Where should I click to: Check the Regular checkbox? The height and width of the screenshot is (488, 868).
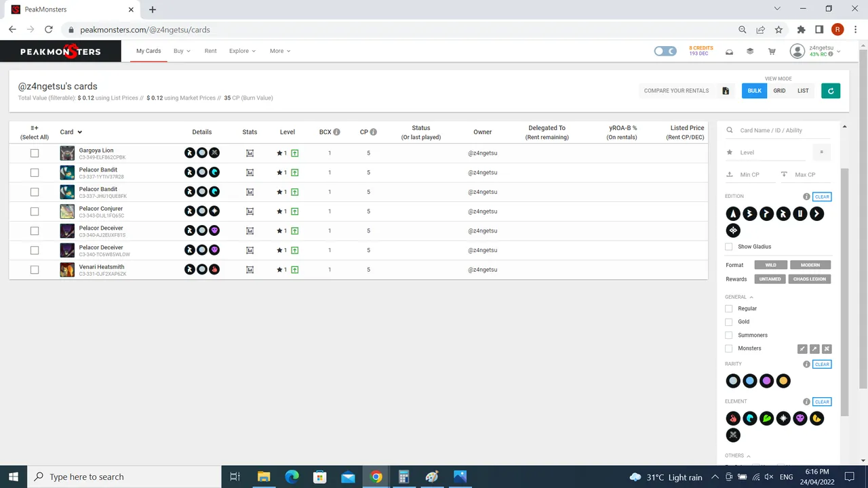pyautogui.click(x=729, y=308)
